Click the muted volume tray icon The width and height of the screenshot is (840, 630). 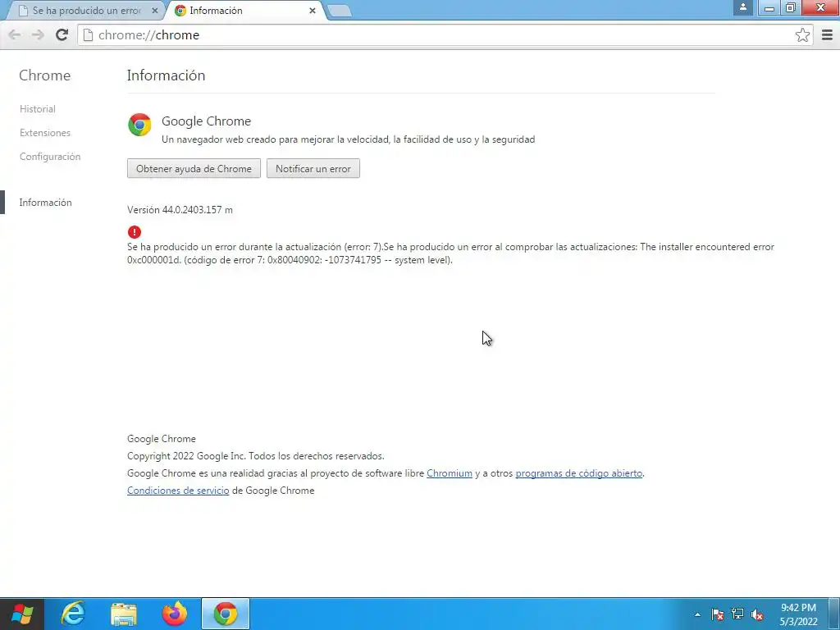757,614
